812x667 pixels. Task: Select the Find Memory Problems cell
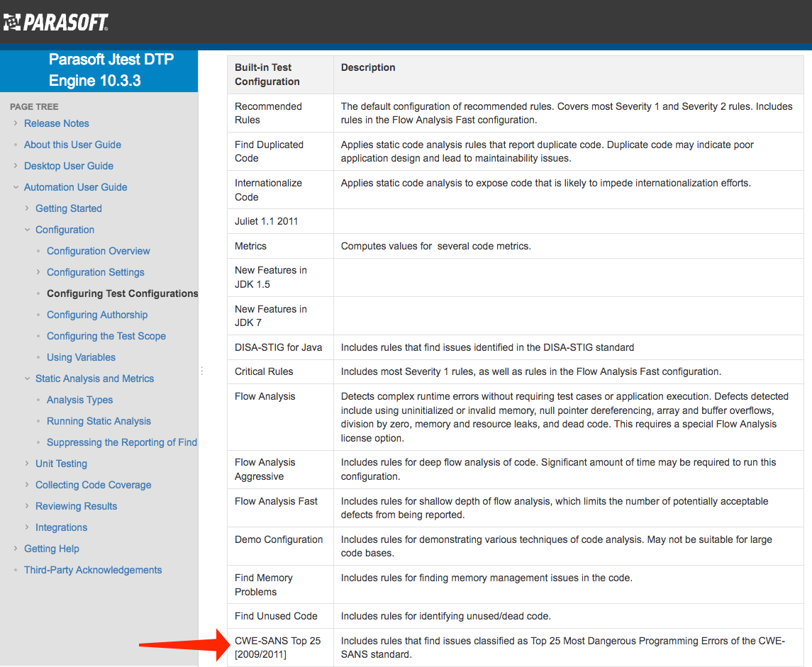tap(280, 584)
